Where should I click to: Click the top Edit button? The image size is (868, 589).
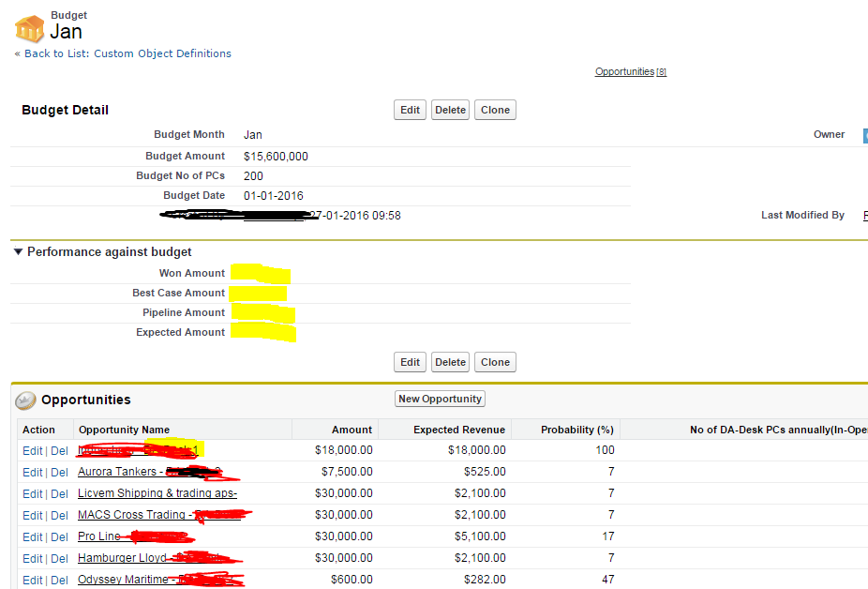(410, 110)
